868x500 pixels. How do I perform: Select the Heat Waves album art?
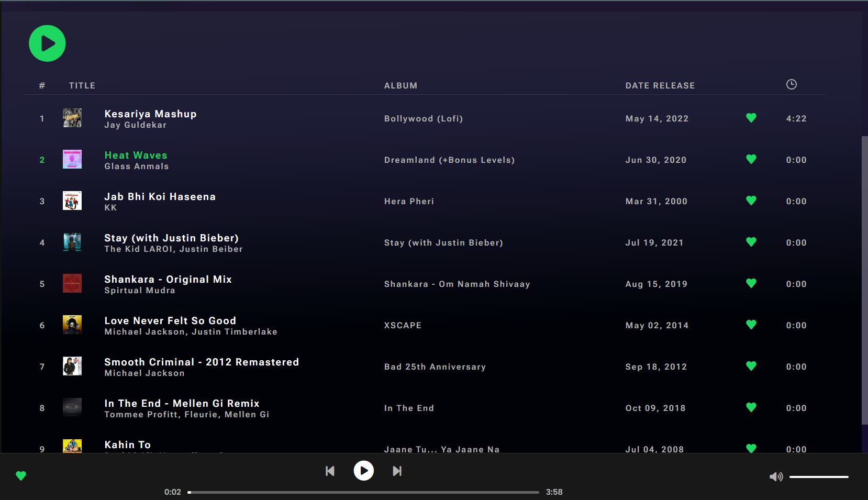[x=72, y=159]
